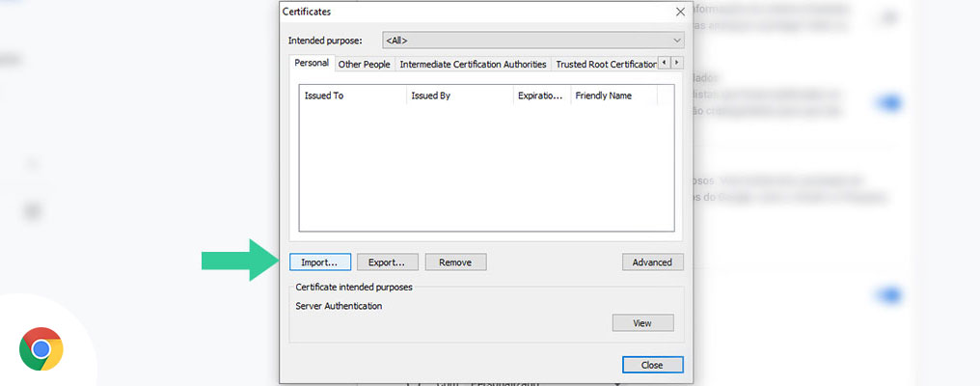Switch to Other People tab
The width and height of the screenshot is (980, 386).
click(x=365, y=64)
